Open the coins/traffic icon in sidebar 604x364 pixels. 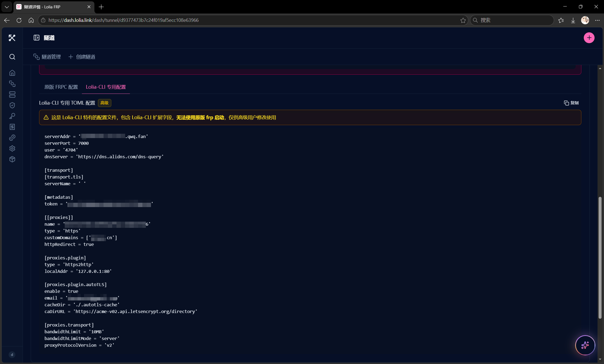click(12, 138)
